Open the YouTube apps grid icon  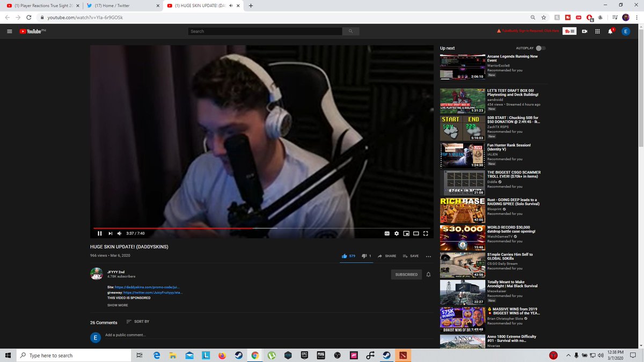click(x=597, y=32)
